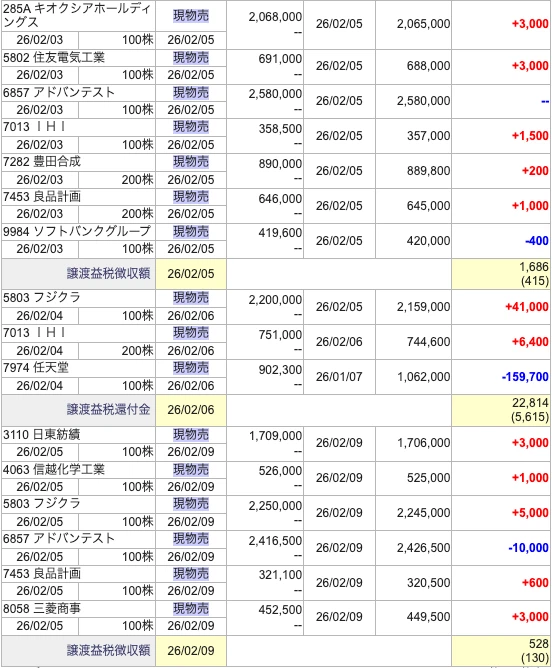Click profit value +6,400 in the ＩＨＩ row

coord(530,342)
